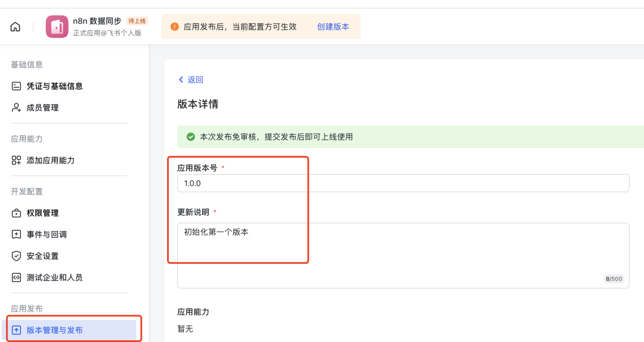This screenshot has width=644, height=342.
Task: Select 版本管理与发布 menu entry
Action: point(55,330)
